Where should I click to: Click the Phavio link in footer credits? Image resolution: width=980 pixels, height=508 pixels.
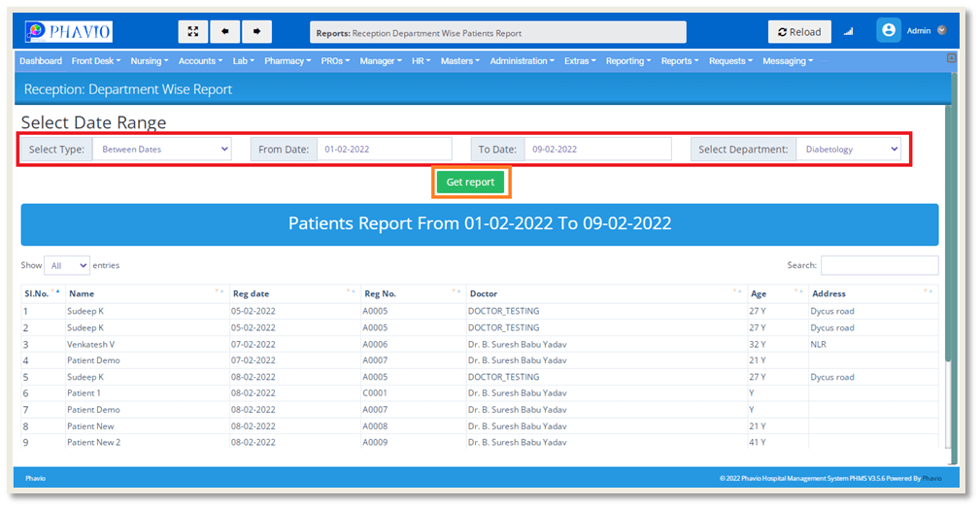point(931,479)
